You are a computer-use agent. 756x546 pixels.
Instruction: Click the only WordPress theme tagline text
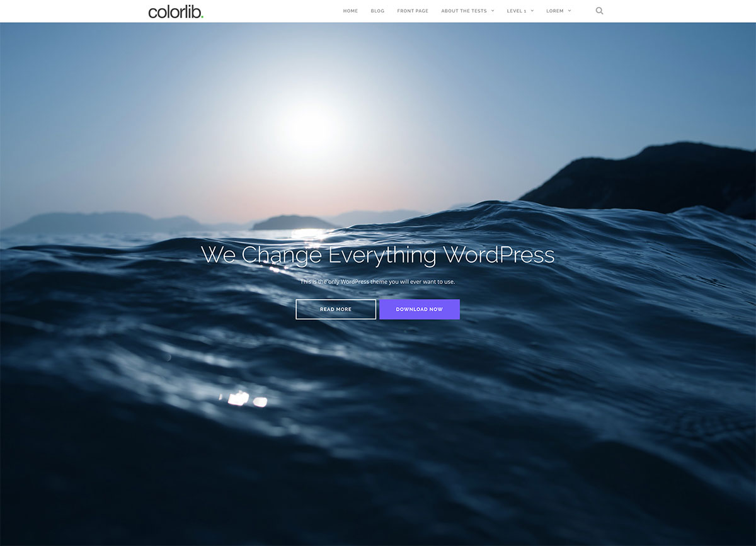(x=377, y=282)
